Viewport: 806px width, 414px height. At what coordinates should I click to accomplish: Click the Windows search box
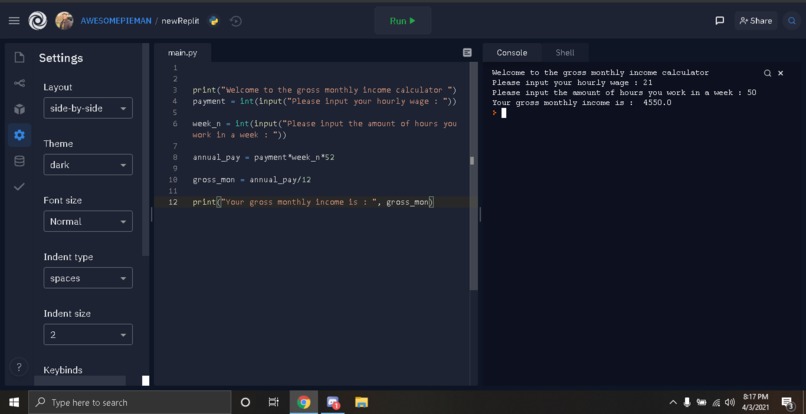130,402
